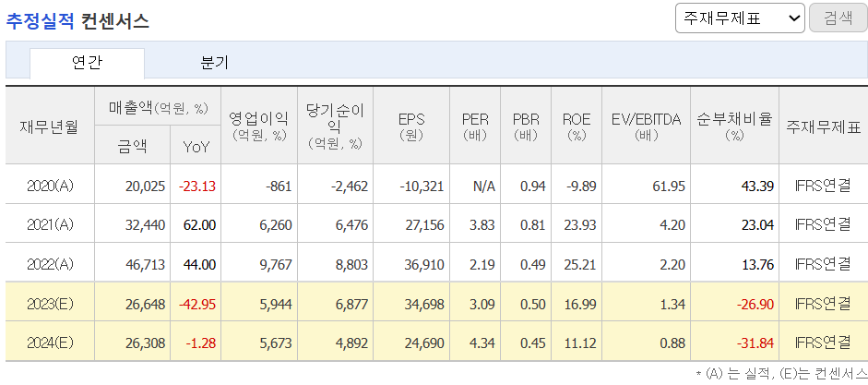
Task: Click 2024 revenue value 26,308
Action: (145, 343)
